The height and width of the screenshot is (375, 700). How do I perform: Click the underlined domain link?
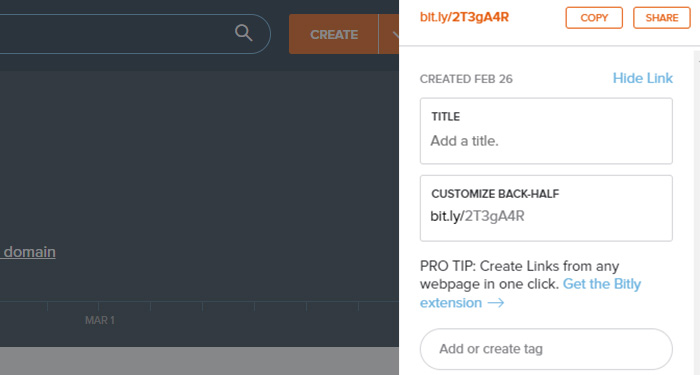coord(28,252)
